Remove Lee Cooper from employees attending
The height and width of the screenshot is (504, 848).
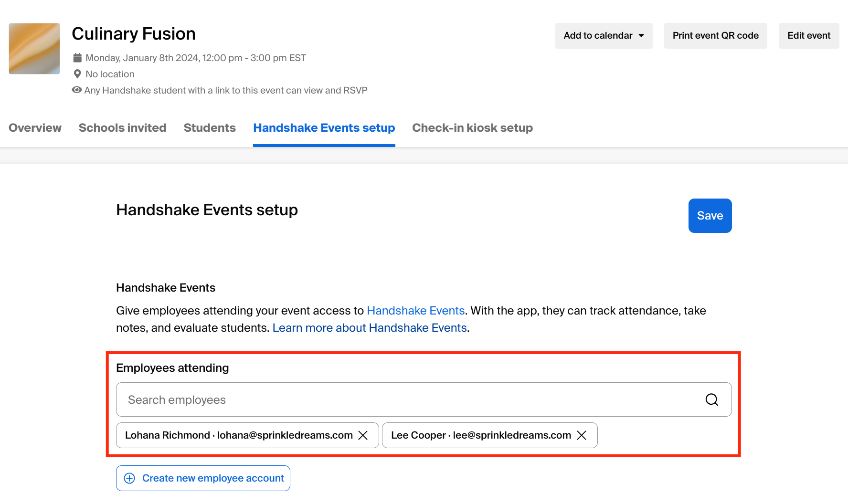pyautogui.click(x=582, y=435)
